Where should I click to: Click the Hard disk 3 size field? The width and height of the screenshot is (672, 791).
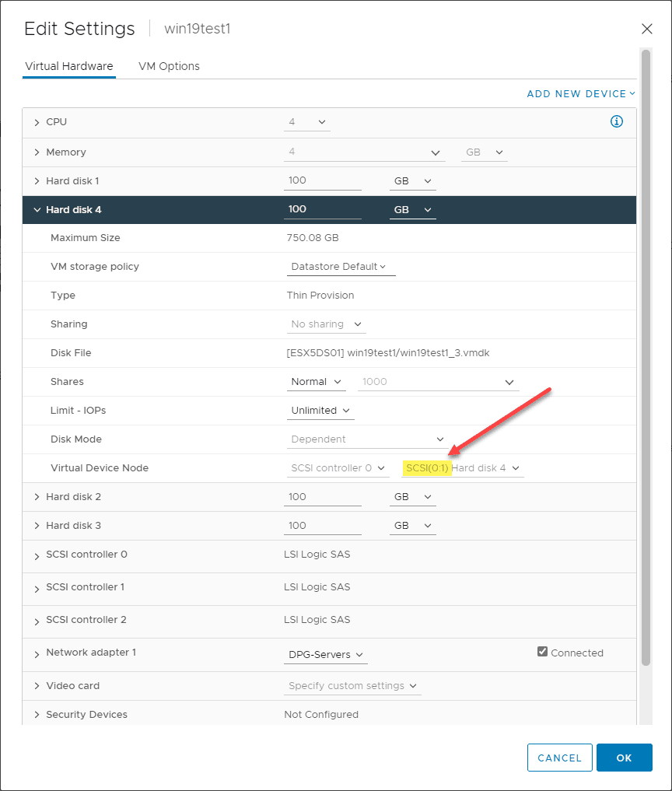[x=322, y=526]
